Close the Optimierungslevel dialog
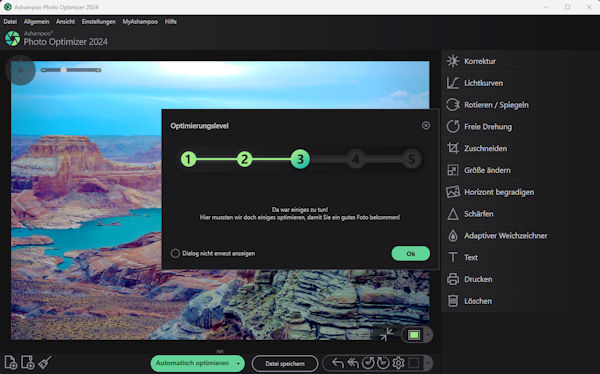The width and height of the screenshot is (600, 374). [x=426, y=126]
